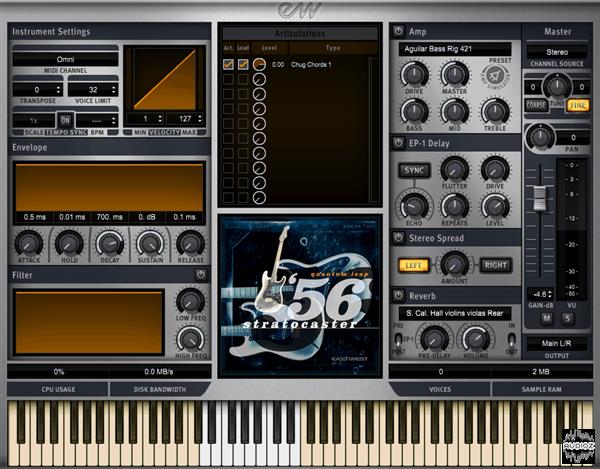The width and height of the screenshot is (600, 469).
Task: Solo with the S button
Action: coord(567,318)
